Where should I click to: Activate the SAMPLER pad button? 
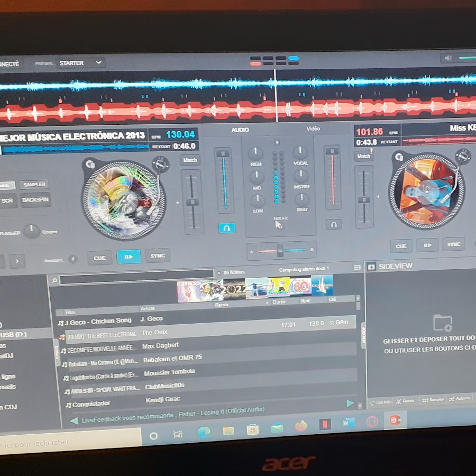(34, 185)
